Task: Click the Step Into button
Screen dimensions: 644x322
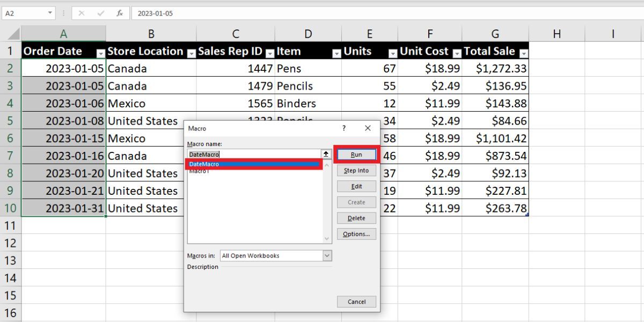Action: (x=356, y=171)
